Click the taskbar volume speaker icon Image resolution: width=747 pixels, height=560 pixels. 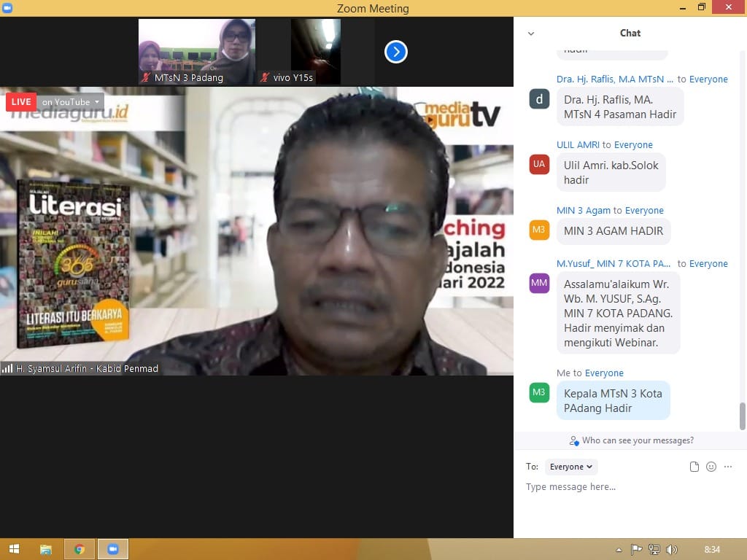(671, 550)
